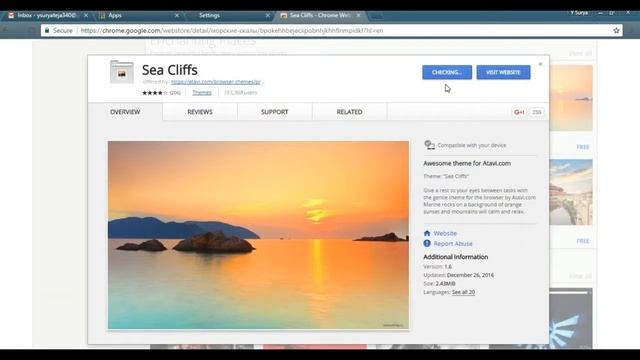
Task: Close the Settings browser tab
Action: [x=268, y=15]
